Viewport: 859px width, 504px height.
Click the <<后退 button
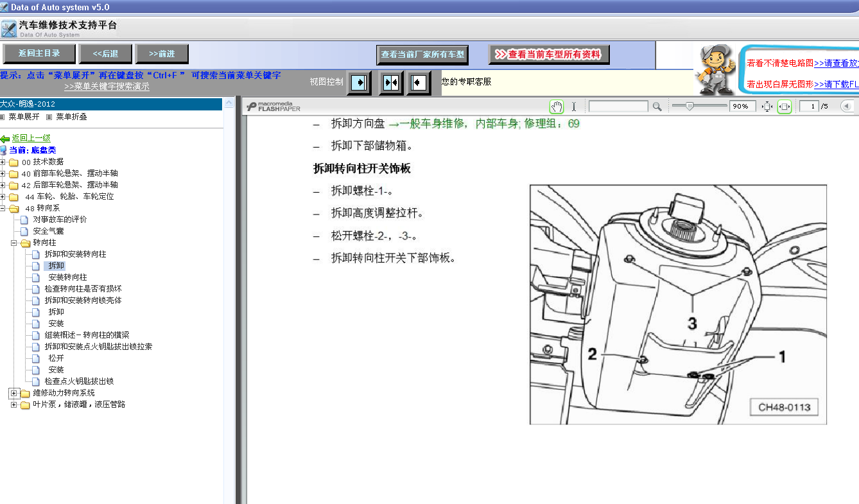(105, 54)
